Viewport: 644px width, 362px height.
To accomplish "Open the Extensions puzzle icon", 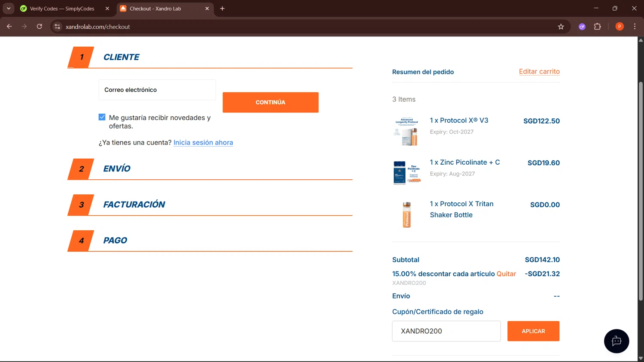I will [597, 27].
